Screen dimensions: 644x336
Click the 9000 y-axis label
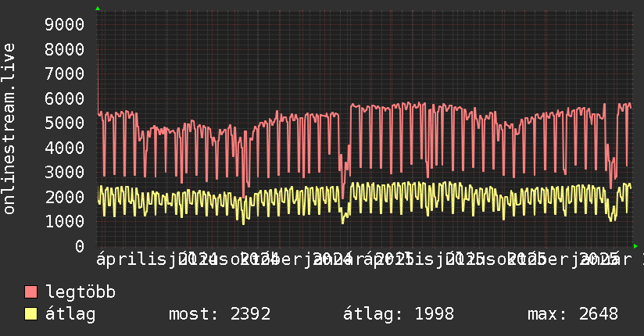pyautogui.click(x=65, y=25)
